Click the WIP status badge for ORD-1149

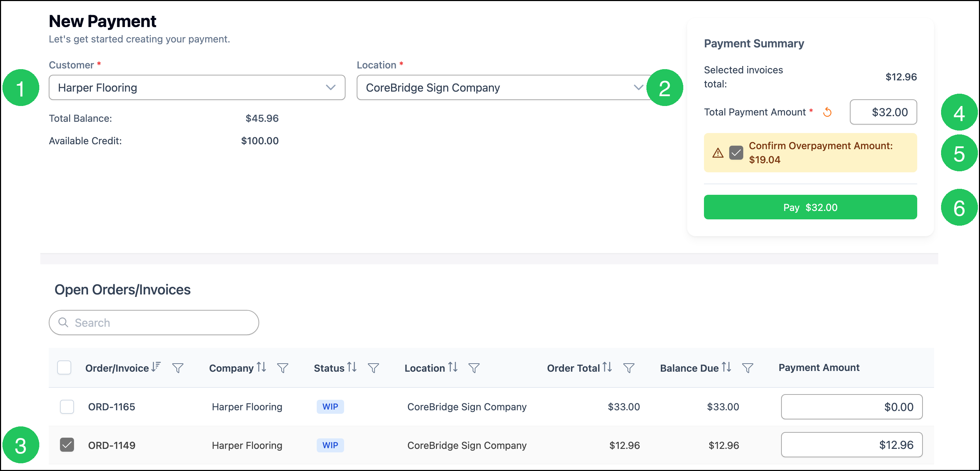coord(330,445)
